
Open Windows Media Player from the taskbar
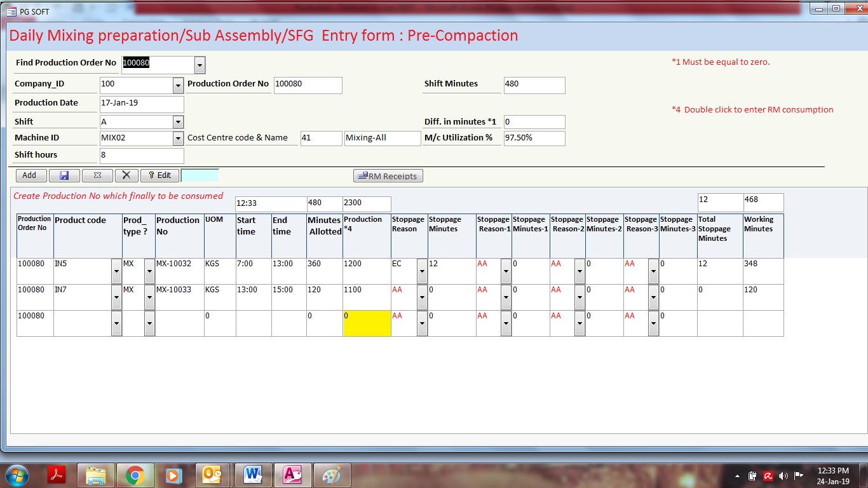point(172,475)
